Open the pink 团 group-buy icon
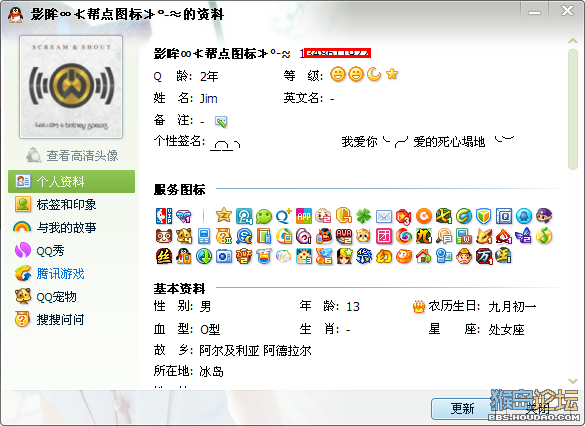 point(384,236)
